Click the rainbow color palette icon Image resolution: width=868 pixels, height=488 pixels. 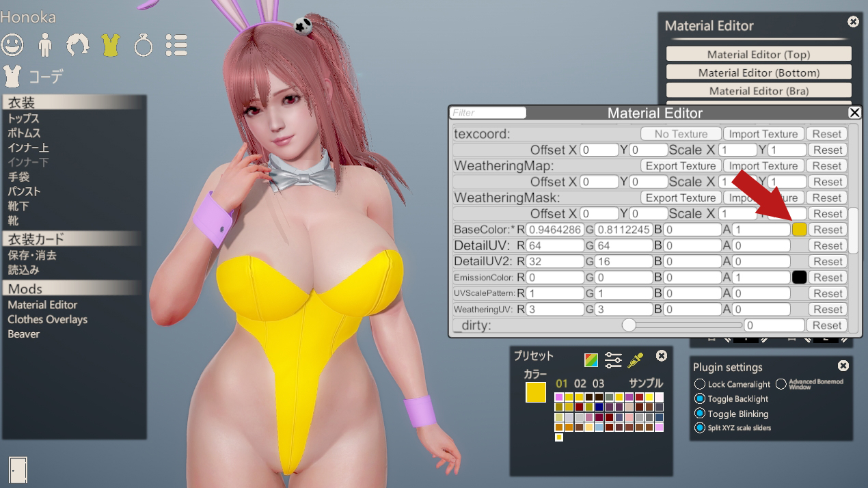coord(591,359)
